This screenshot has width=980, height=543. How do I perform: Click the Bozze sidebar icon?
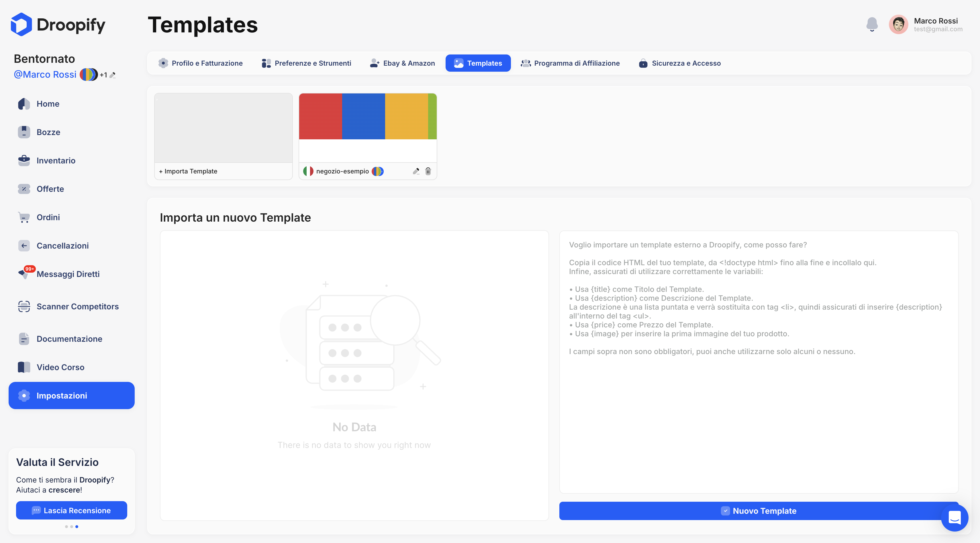tap(24, 132)
